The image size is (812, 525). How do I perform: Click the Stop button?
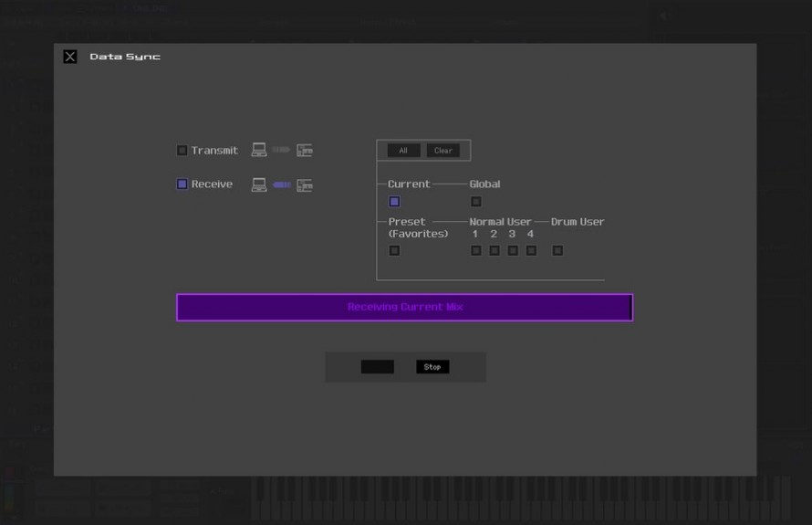click(x=432, y=367)
